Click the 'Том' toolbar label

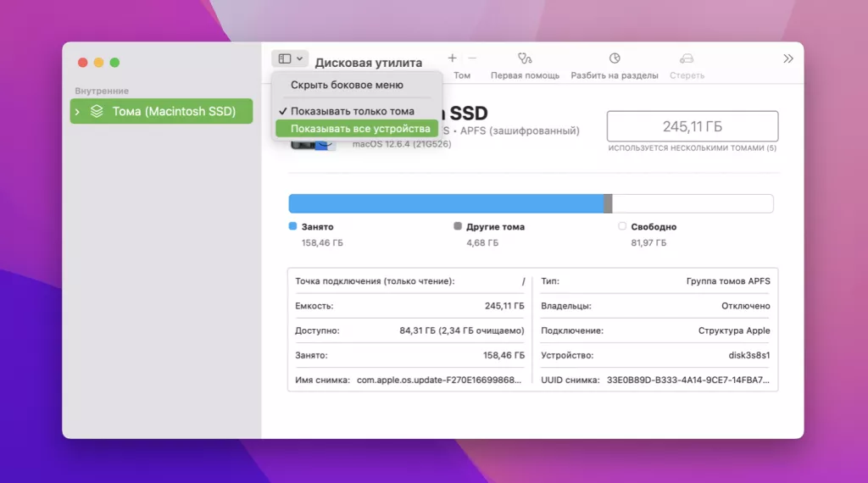pos(462,75)
